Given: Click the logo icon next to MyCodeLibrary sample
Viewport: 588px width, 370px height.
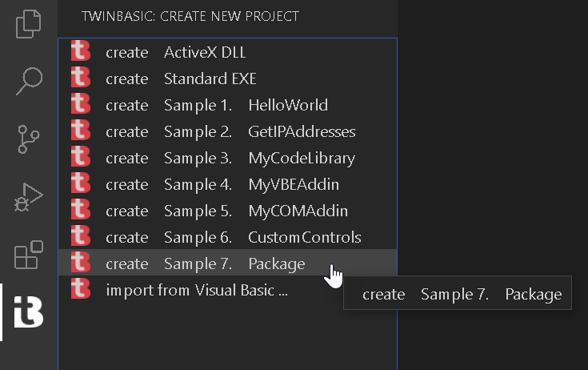Looking at the screenshot, I should (81, 156).
